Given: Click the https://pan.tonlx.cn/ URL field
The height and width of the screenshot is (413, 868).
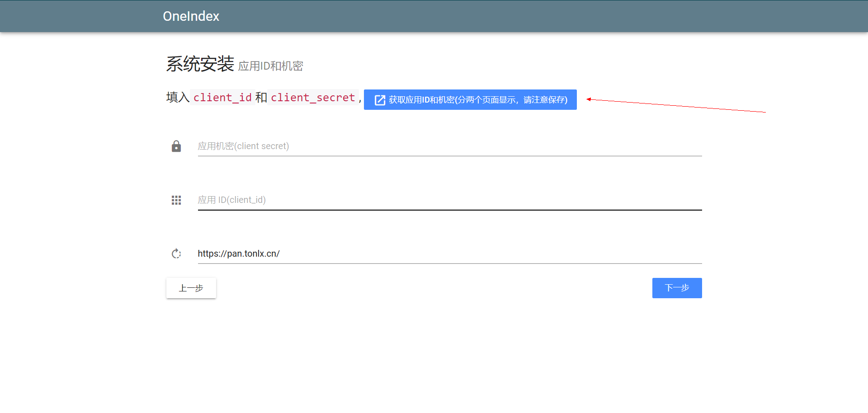Looking at the screenshot, I should [450, 253].
